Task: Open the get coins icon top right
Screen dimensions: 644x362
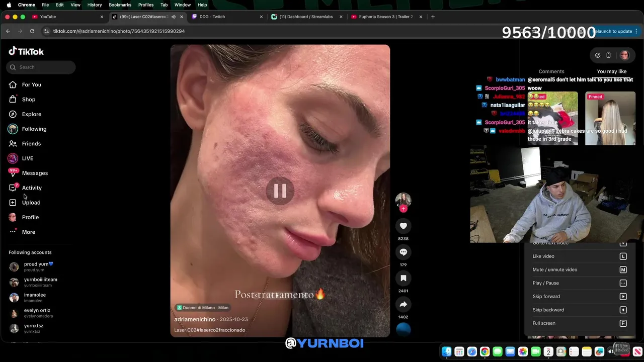Action: 597,55
